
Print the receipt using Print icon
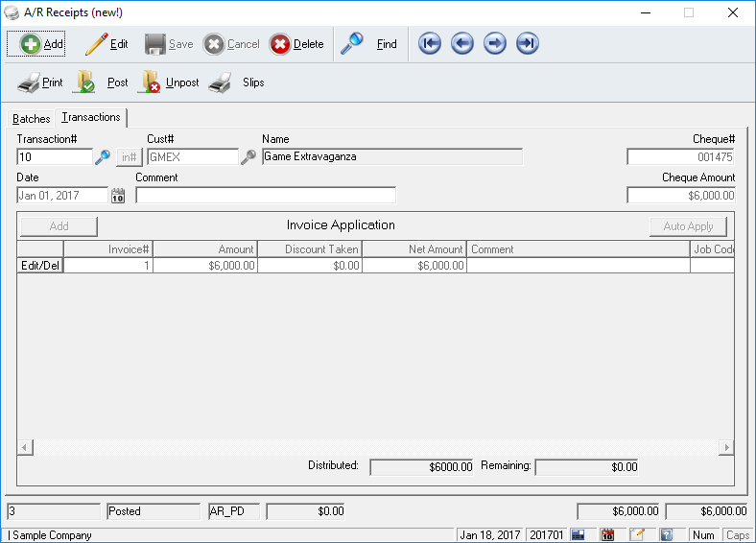(40, 83)
